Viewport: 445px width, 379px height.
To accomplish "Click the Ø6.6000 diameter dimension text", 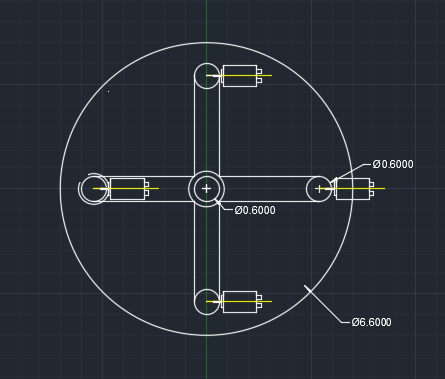I will point(371,322).
